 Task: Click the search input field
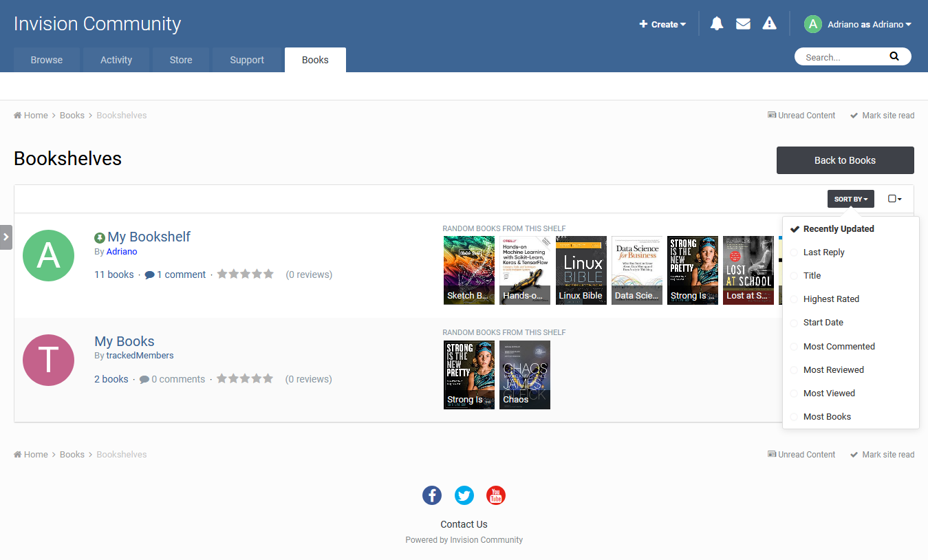[843, 57]
